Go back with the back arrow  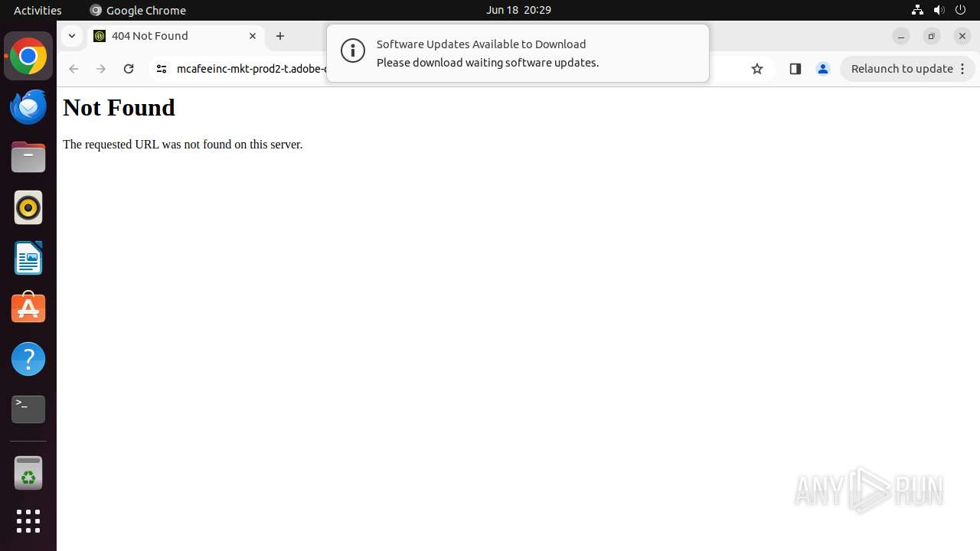pyautogui.click(x=73, y=69)
